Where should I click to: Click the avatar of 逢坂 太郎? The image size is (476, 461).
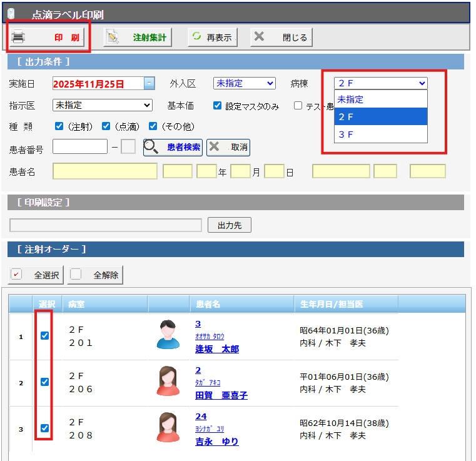click(x=168, y=335)
